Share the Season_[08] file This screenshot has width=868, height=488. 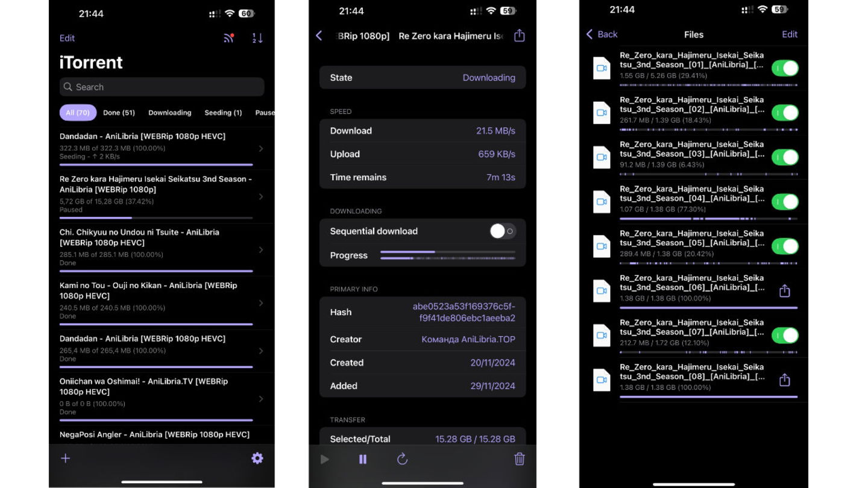pyautogui.click(x=784, y=380)
